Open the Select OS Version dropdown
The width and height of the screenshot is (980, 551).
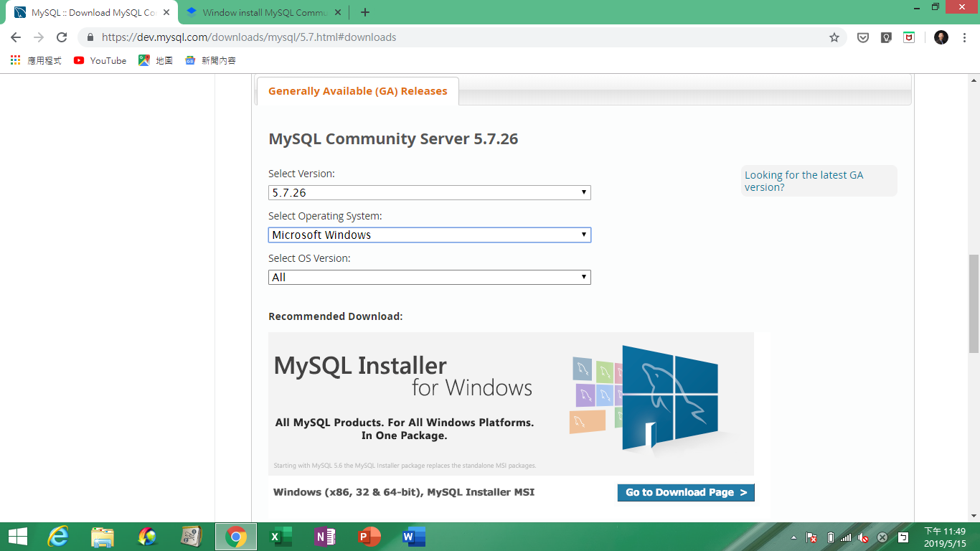430,277
